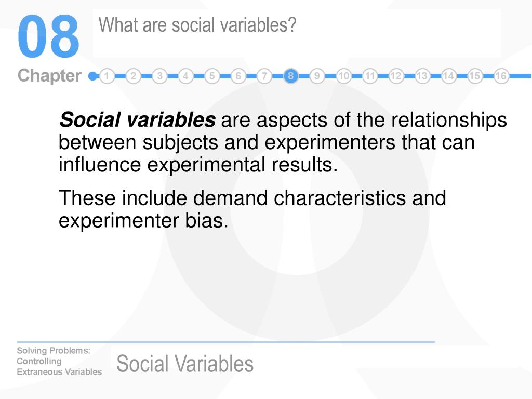
Task: Jump to chapter 2 circle
Action: pos(134,76)
